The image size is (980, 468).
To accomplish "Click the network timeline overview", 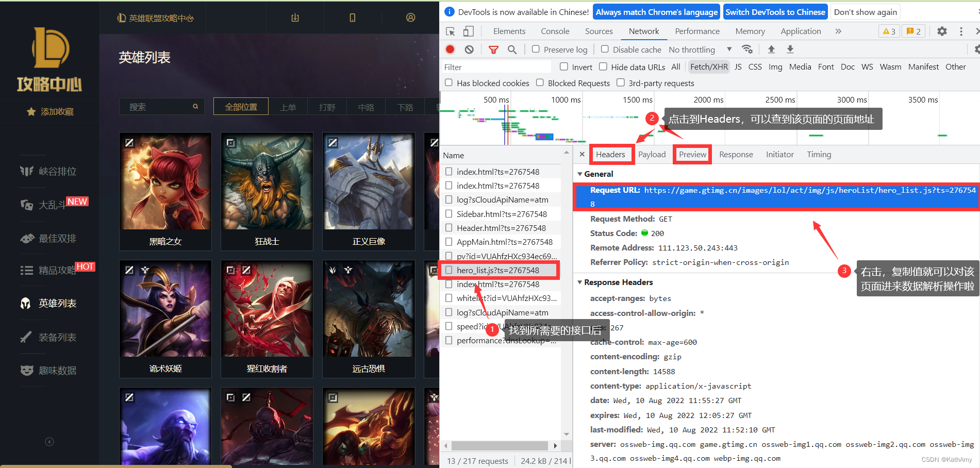I will tap(710, 119).
